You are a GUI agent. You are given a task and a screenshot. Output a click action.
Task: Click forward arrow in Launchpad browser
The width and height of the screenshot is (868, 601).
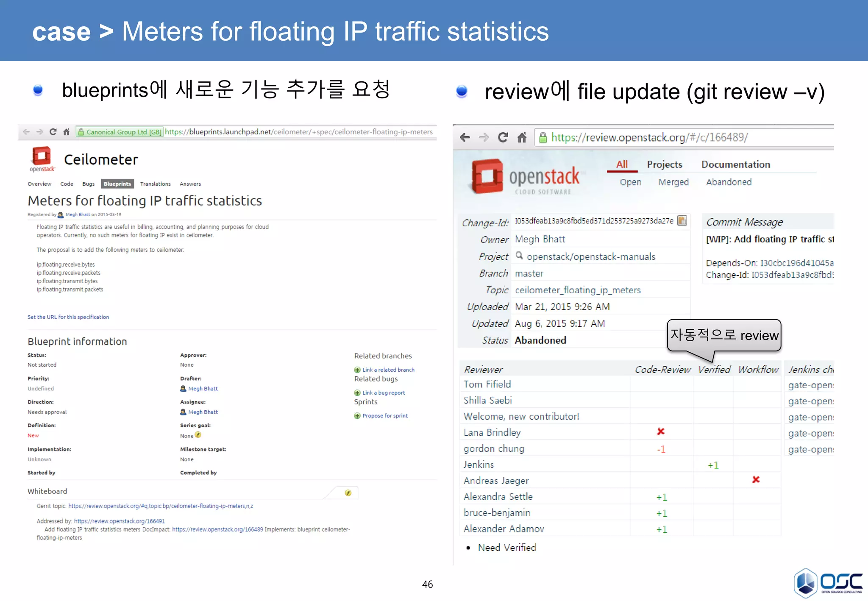click(x=40, y=132)
